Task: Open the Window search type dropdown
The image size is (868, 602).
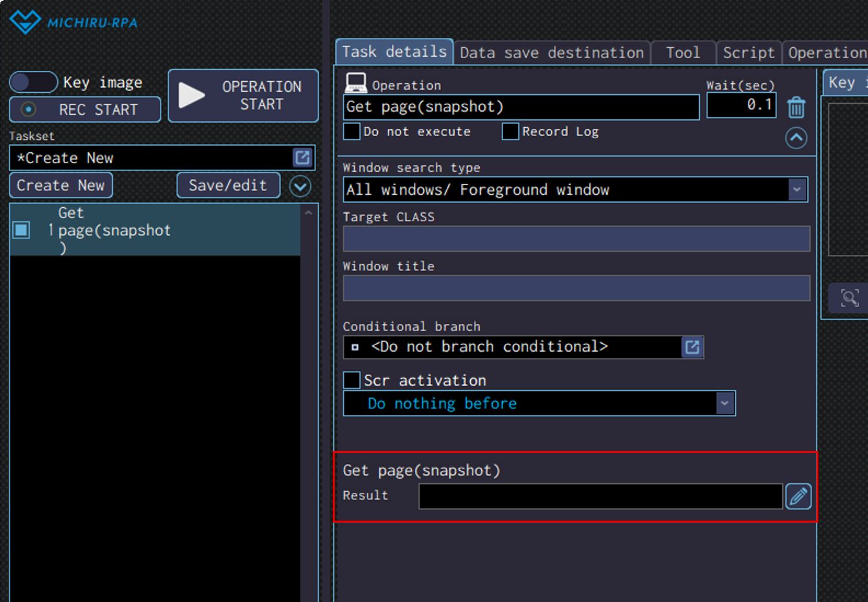Action: pyautogui.click(x=797, y=190)
